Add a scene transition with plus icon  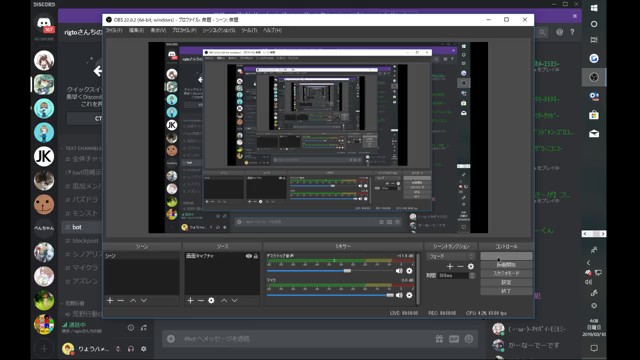click(450, 267)
